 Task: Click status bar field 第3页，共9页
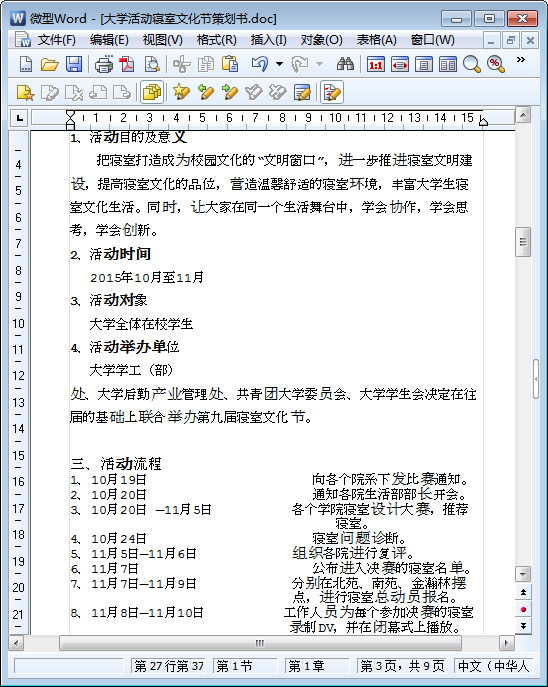[402, 666]
